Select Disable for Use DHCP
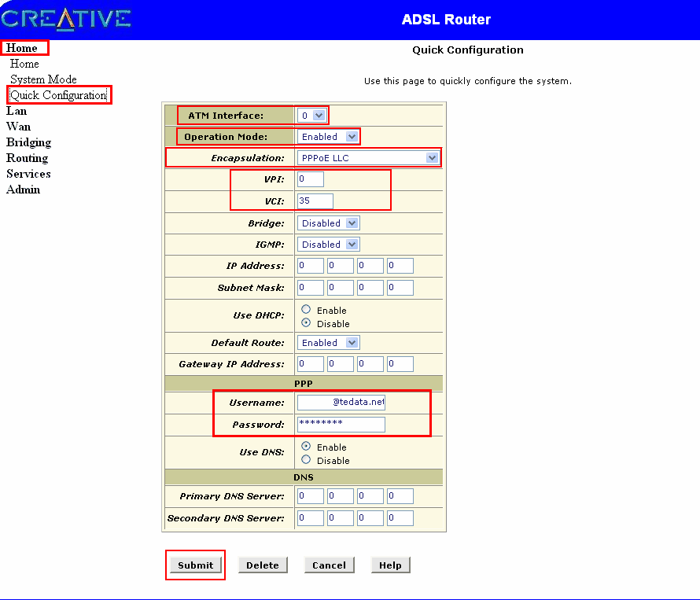Image resolution: width=700 pixels, height=600 pixels. tap(306, 323)
